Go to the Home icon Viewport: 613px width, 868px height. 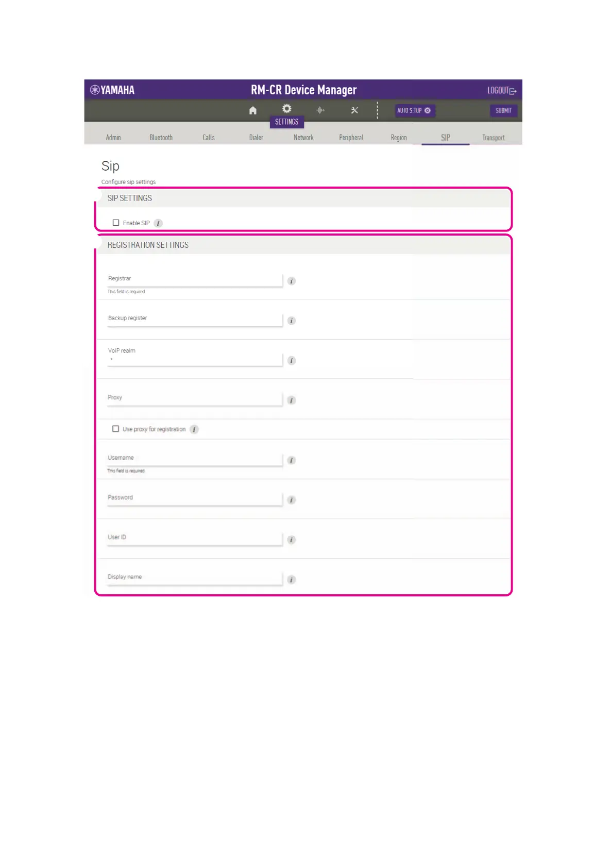point(252,110)
